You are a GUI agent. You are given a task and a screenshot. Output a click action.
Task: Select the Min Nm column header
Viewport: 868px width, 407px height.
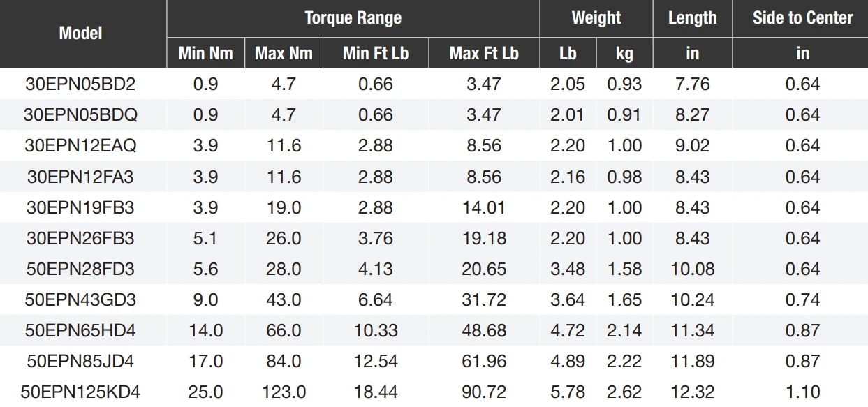click(205, 53)
